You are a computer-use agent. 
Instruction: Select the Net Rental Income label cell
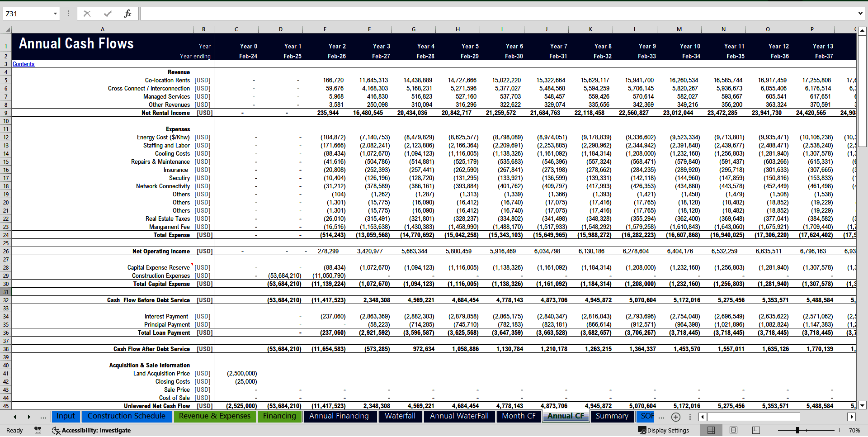(x=165, y=113)
